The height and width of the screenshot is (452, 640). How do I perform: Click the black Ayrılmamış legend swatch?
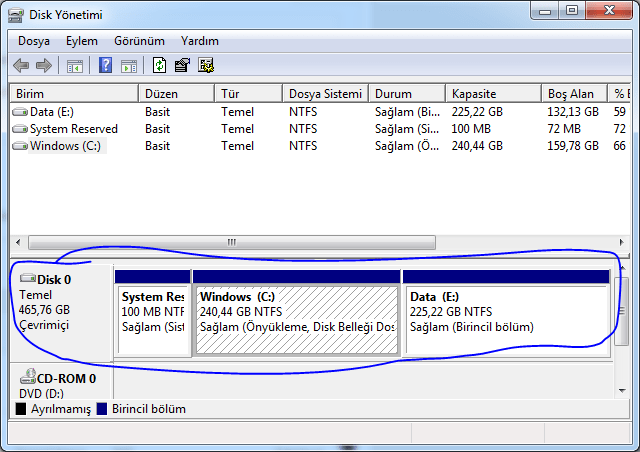click(21, 409)
